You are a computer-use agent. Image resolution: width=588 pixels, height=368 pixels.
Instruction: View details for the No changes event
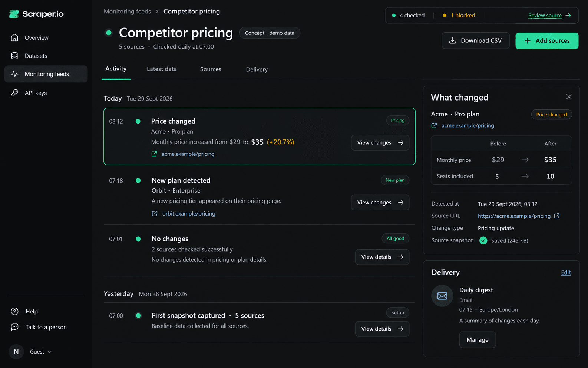[382, 257]
